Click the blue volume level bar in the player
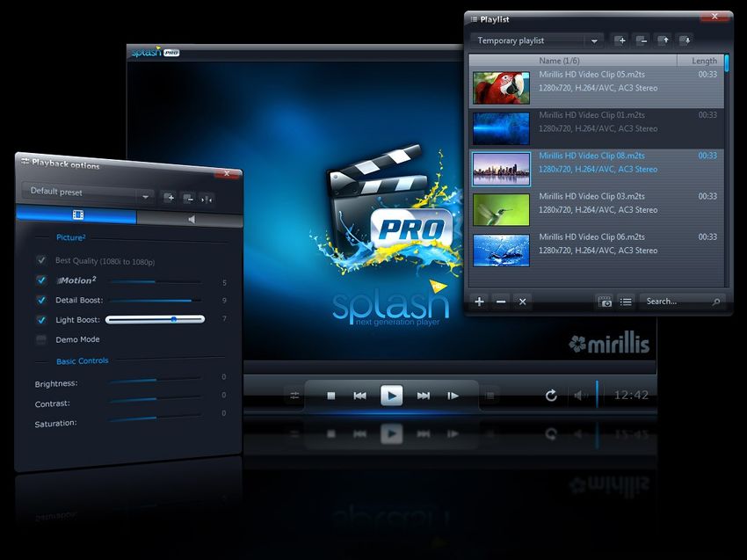The height and width of the screenshot is (560, 747). coord(597,394)
